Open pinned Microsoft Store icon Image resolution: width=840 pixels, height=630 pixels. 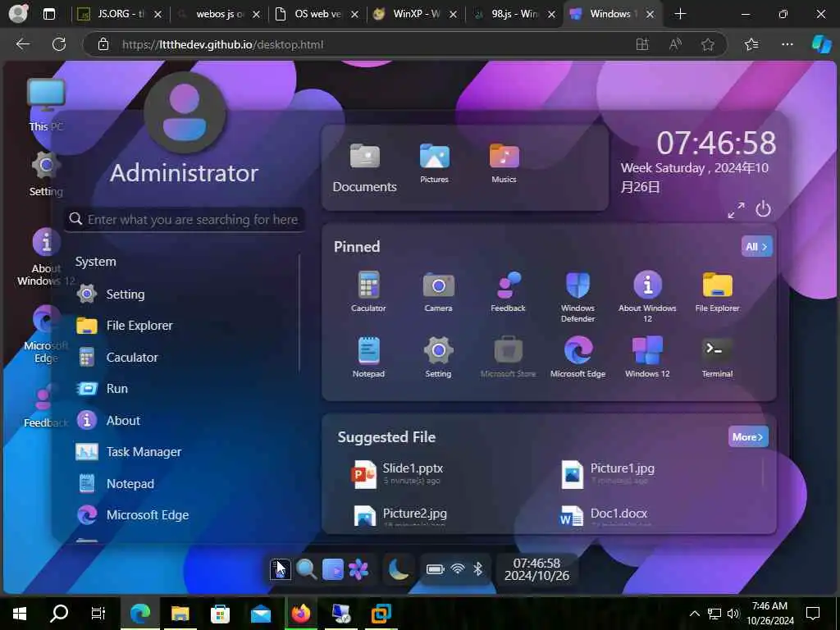(x=508, y=357)
